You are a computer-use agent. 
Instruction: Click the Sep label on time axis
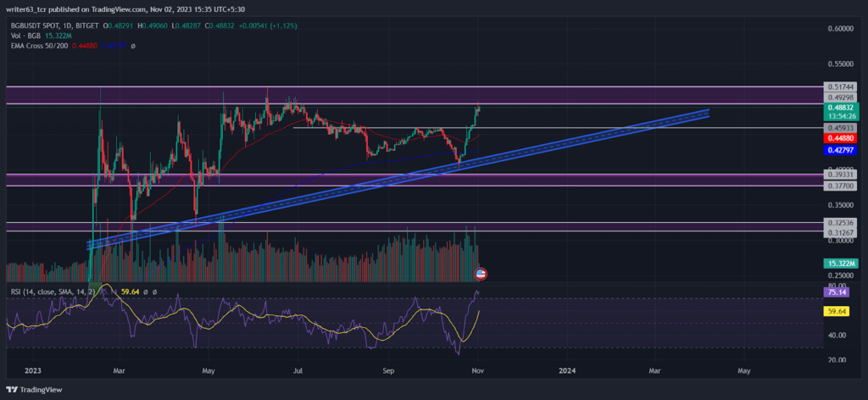(x=388, y=370)
